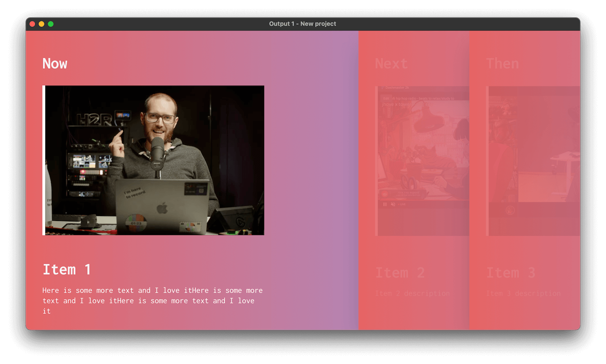This screenshot has width=606, height=364.
Task: Close the Output 1 window
Action: click(x=32, y=24)
